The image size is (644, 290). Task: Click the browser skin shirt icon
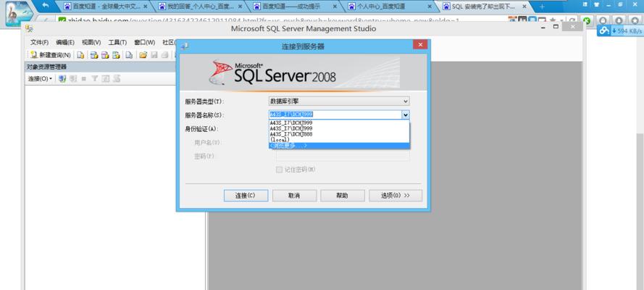(x=596, y=4)
